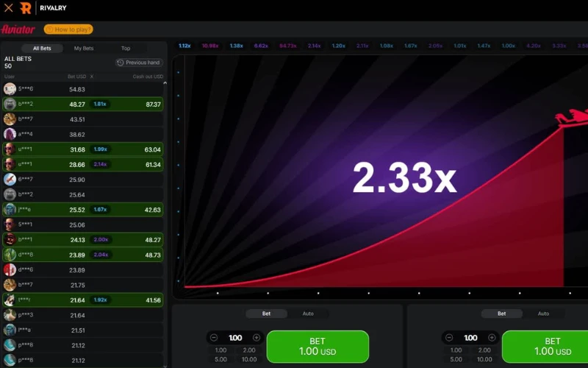Increase right bet amount with plus icon
The image size is (588, 368).
point(492,338)
